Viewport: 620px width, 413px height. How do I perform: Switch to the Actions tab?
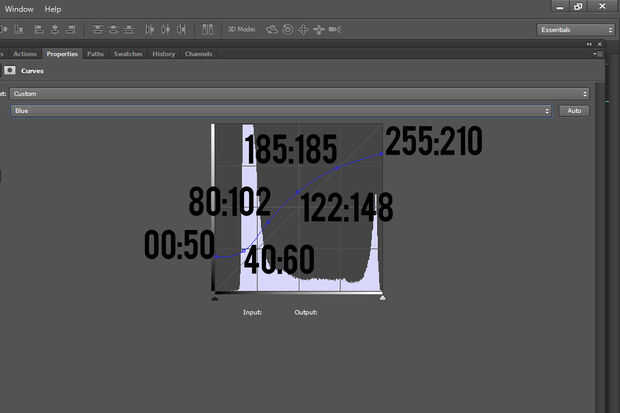(25, 54)
